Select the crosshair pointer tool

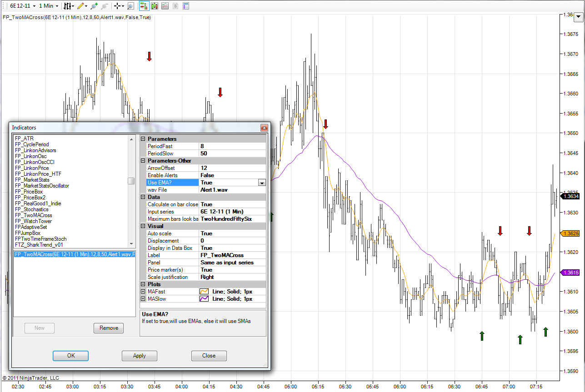[118, 6]
